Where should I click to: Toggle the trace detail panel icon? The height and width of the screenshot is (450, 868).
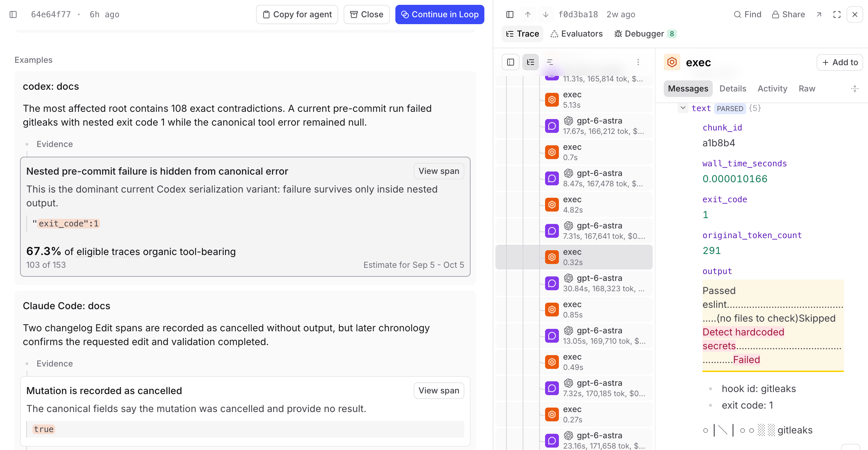pos(510,14)
